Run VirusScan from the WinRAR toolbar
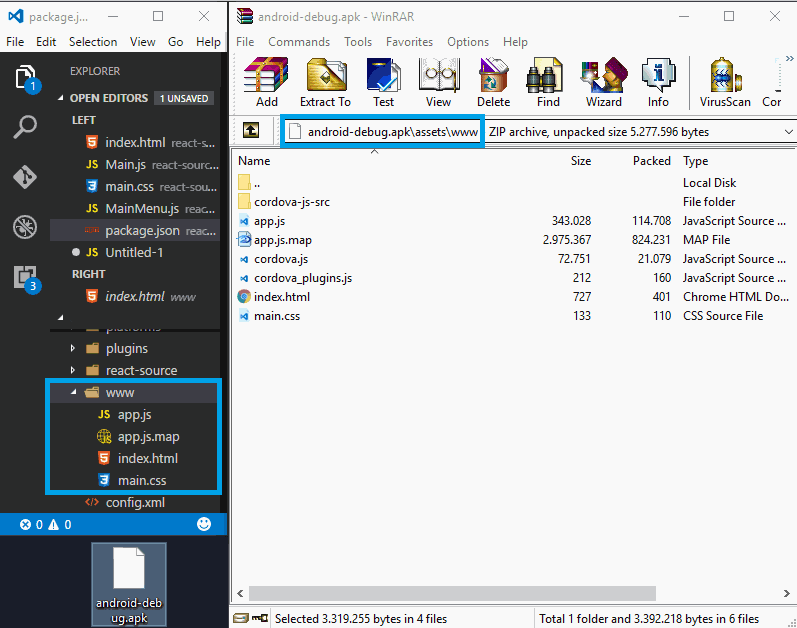Image resolution: width=797 pixels, height=628 pixels. point(725,82)
